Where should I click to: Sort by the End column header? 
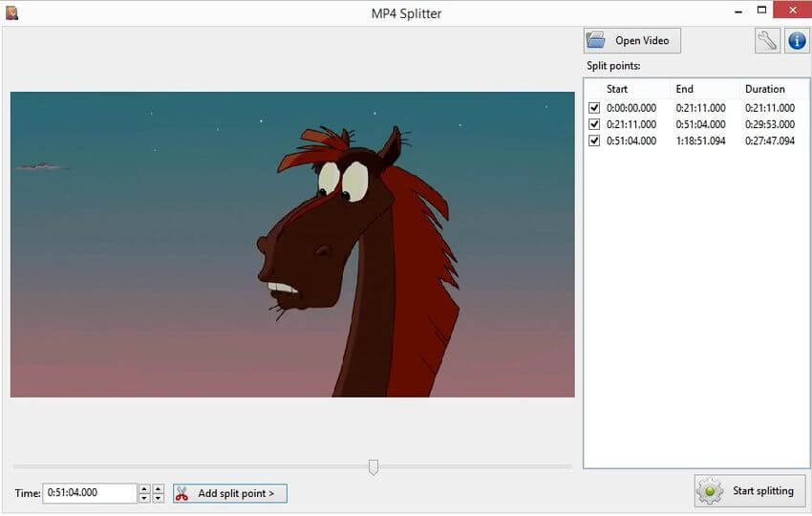click(685, 89)
